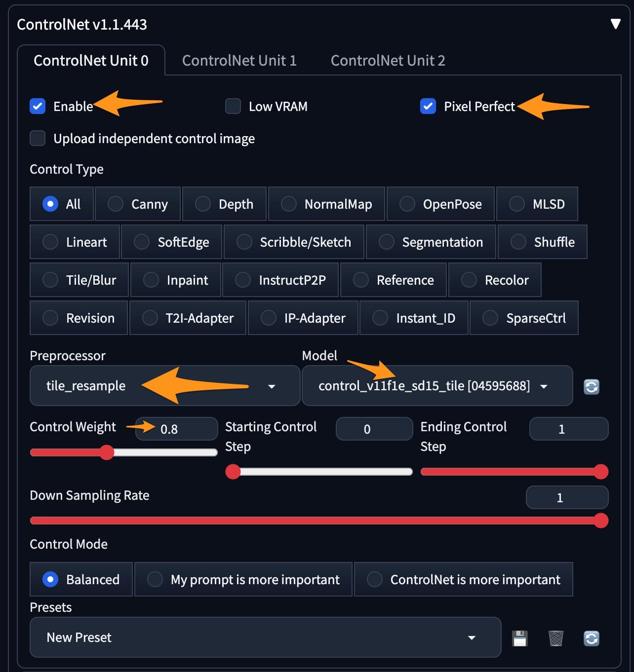Select ControlNet is more important mode

tap(464, 579)
